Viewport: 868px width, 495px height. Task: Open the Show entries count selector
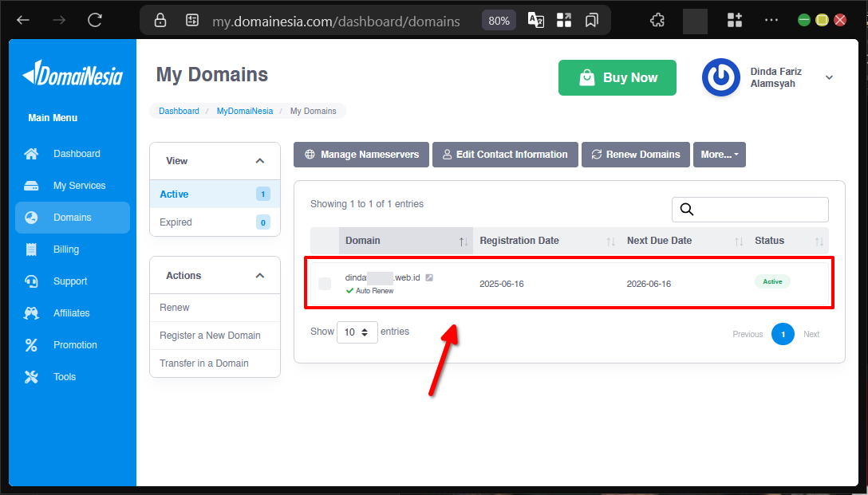point(357,332)
